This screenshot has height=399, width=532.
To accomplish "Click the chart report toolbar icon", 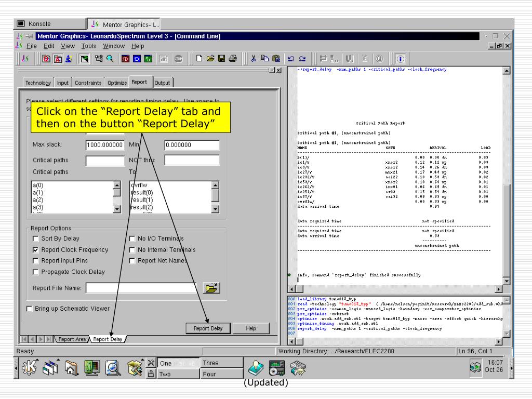I will 164,59.
